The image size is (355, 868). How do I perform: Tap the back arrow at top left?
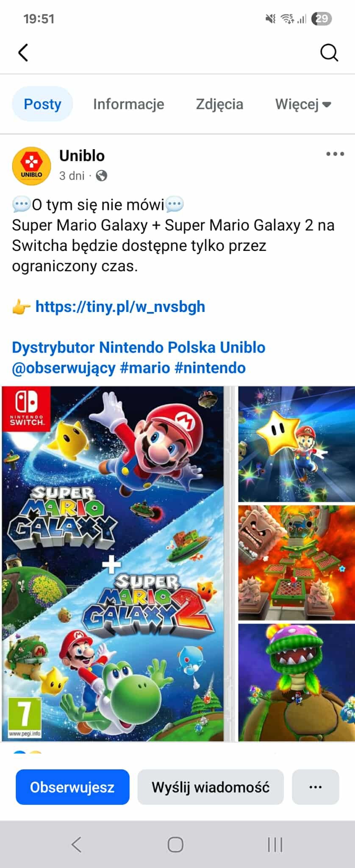tap(23, 53)
